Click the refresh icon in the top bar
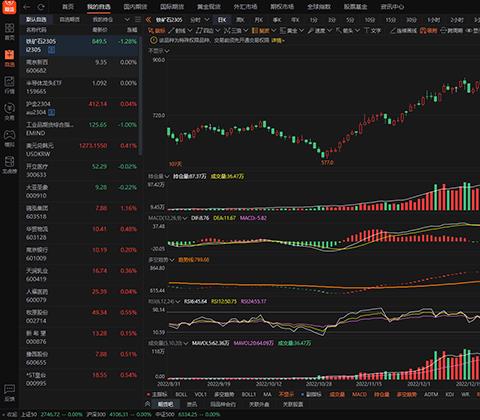Viewport: 480px width, 420px height. coord(41,7)
